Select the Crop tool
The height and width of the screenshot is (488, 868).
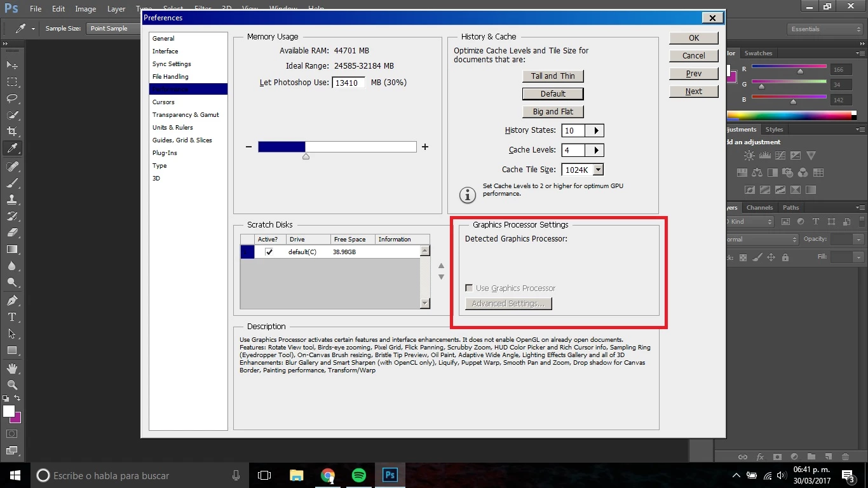coord(12,132)
